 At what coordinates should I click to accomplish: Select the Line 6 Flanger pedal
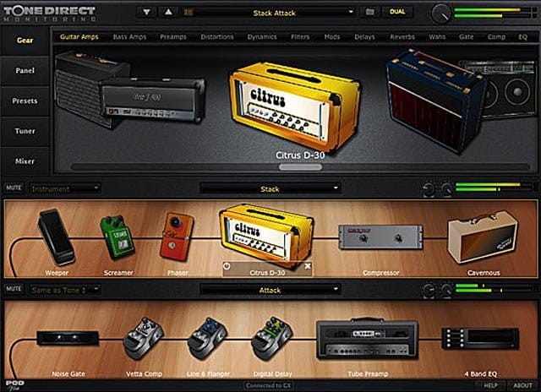(207, 338)
